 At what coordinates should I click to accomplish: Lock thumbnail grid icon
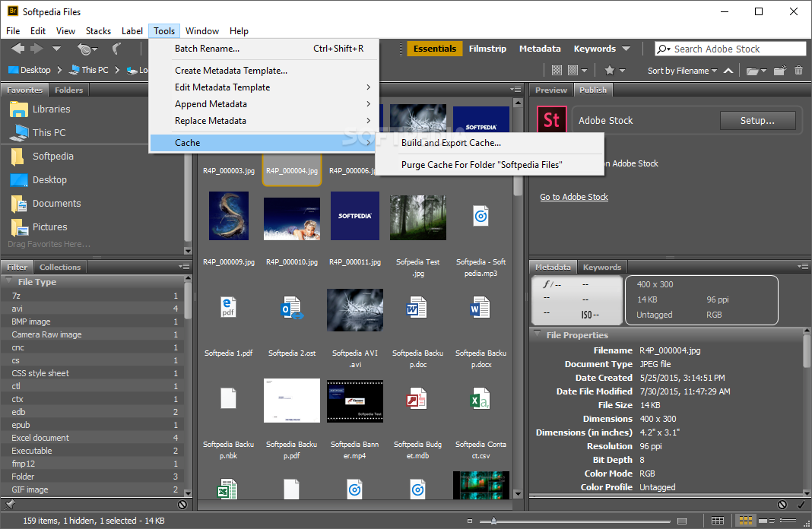click(x=717, y=521)
